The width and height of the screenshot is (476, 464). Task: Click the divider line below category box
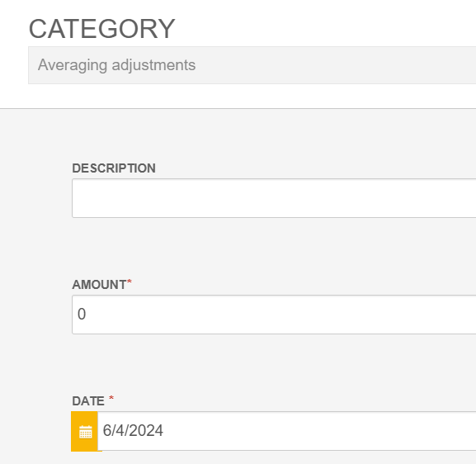click(238, 108)
